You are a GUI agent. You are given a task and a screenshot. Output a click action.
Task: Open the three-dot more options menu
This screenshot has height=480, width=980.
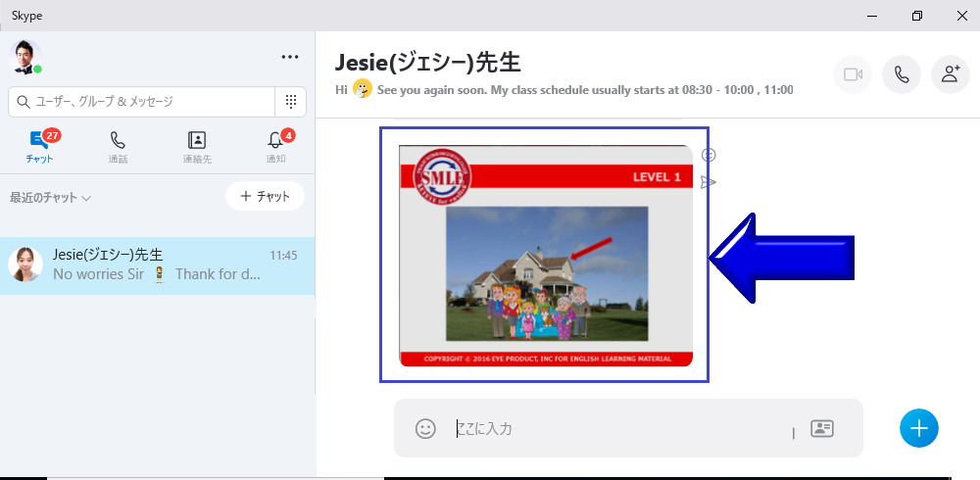(290, 57)
